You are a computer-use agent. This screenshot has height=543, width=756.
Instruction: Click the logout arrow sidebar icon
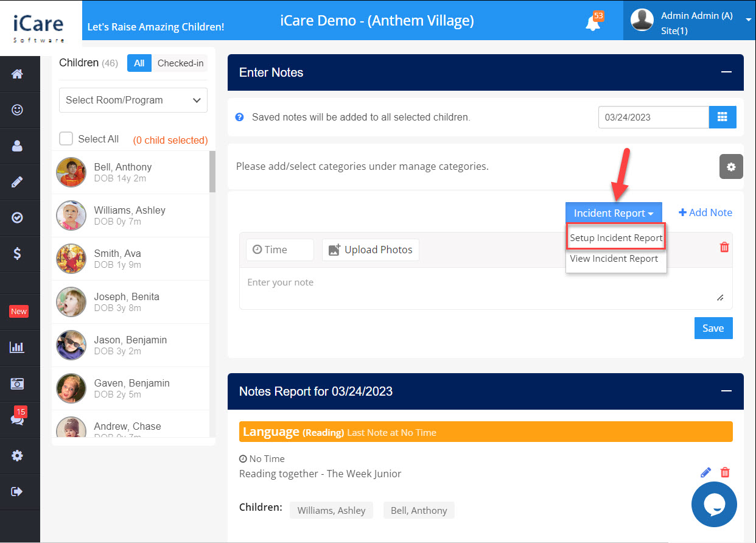click(x=18, y=491)
